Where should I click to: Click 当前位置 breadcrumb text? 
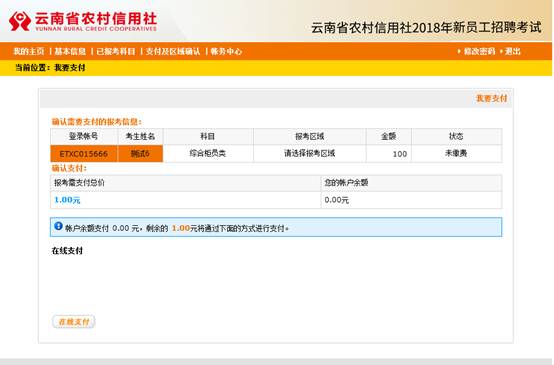pos(50,68)
